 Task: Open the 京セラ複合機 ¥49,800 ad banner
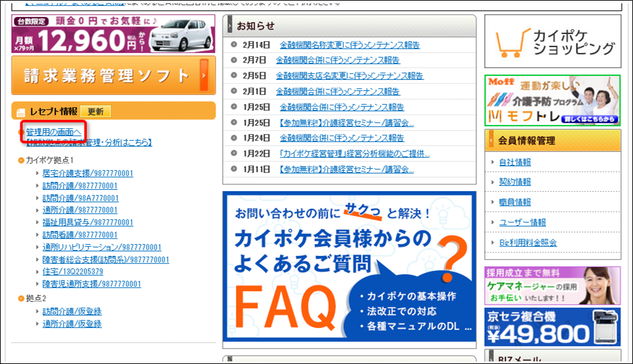point(552,327)
